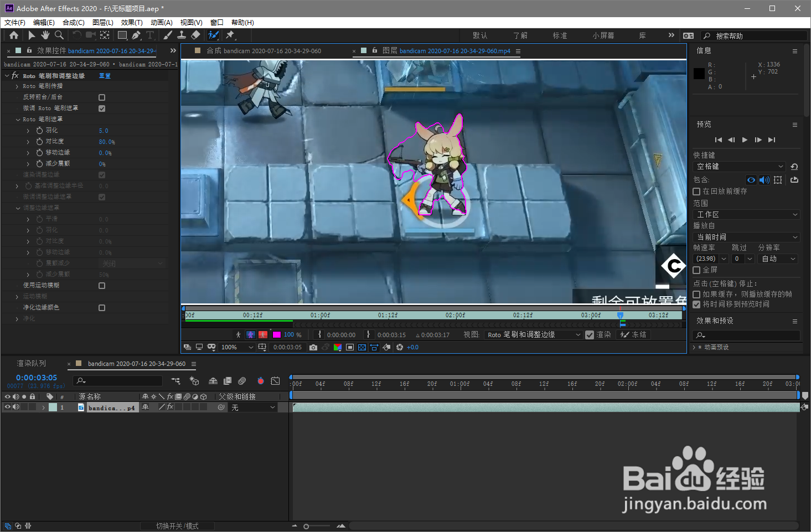Toggle alpha boundary view button
Image resolution: width=811 pixels, height=532 pixels.
click(x=251, y=334)
